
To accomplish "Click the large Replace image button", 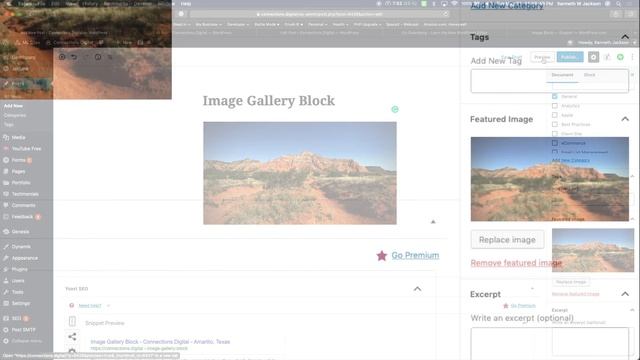I will (x=507, y=240).
